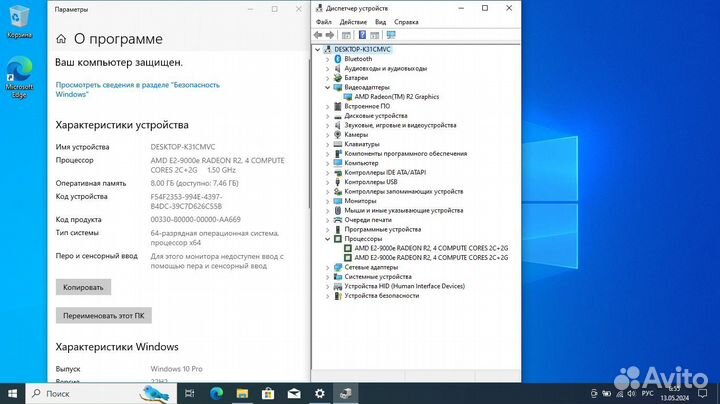Expand the Системные устройства node arrow

[327, 277]
